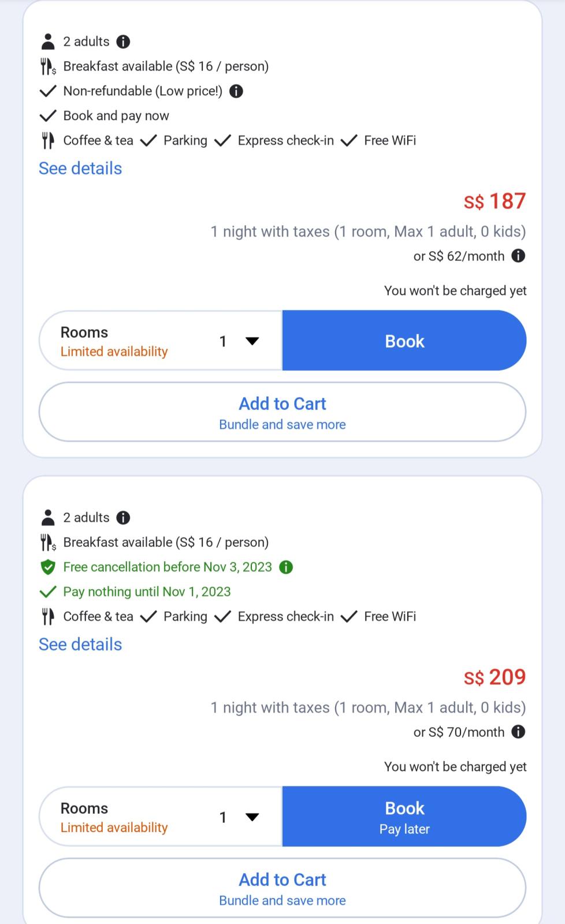This screenshot has width=565, height=924.
Task: Tap Pay nothing until Nov 1, 2023 text
Action: pyautogui.click(x=147, y=592)
